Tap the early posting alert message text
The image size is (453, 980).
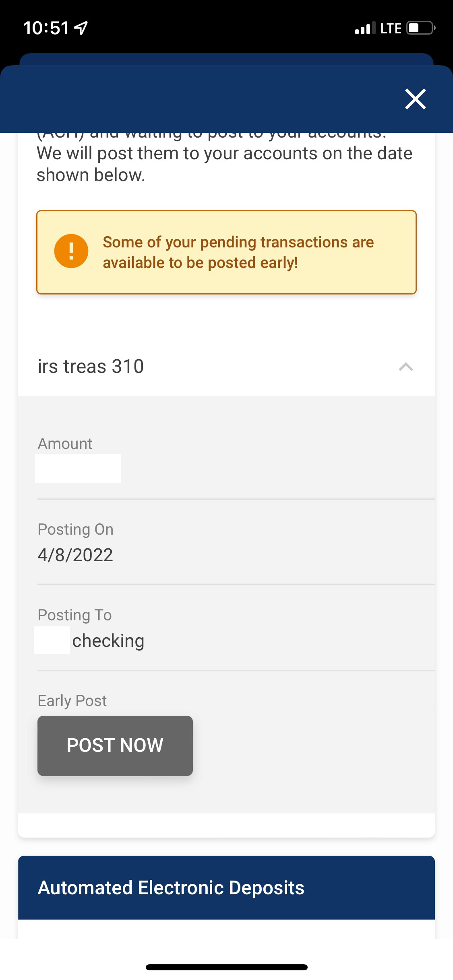238,252
